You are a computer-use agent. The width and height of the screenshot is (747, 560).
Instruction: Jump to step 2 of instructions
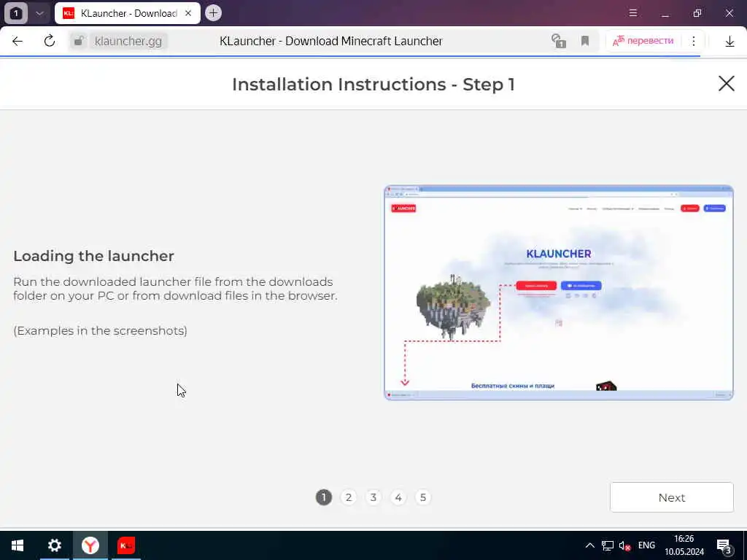349,497
